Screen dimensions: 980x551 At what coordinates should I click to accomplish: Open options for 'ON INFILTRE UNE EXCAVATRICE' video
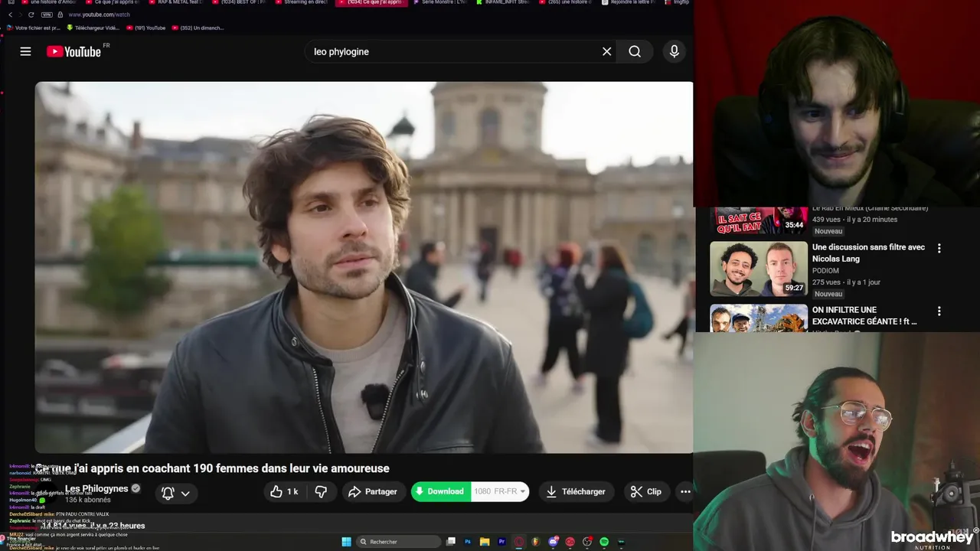click(939, 311)
